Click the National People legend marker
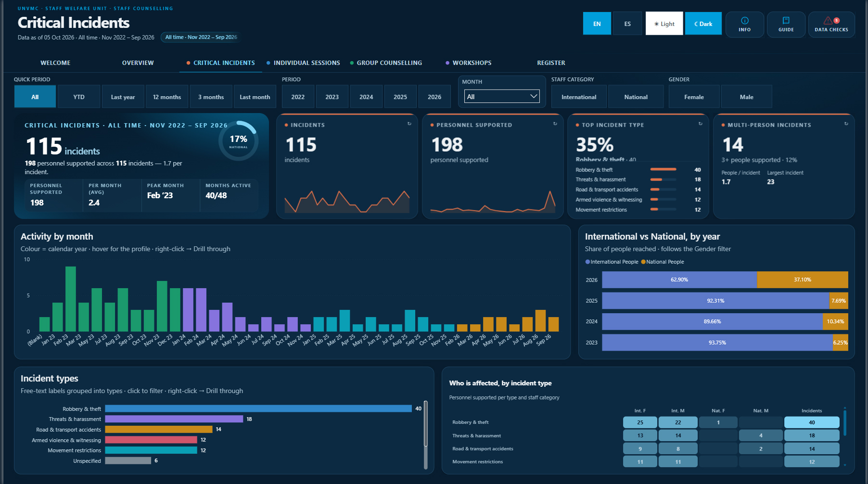The width and height of the screenshot is (868, 484). (643, 262)
